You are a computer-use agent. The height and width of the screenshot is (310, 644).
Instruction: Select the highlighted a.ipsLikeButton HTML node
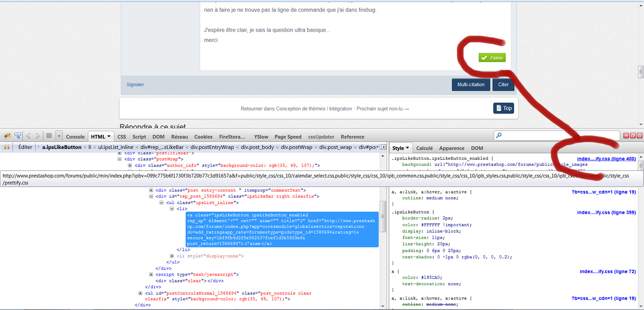pyautogui.click(x=282, y=229)
